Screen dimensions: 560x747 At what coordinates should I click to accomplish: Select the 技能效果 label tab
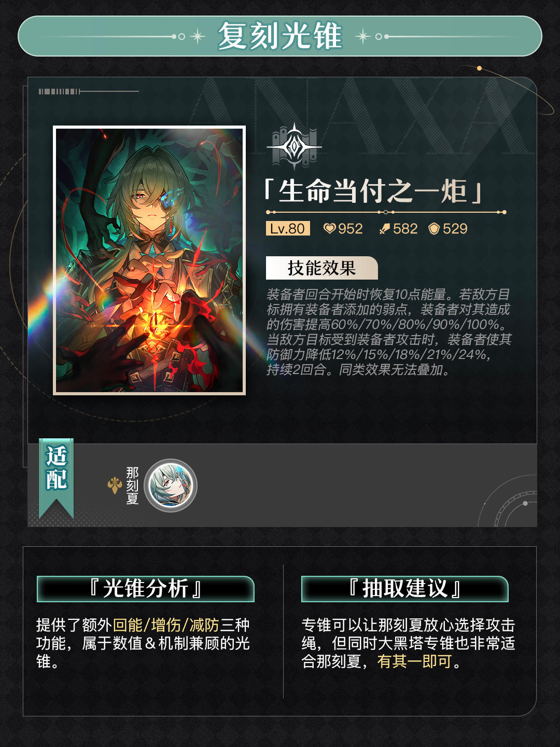click(x=322, y=268)
